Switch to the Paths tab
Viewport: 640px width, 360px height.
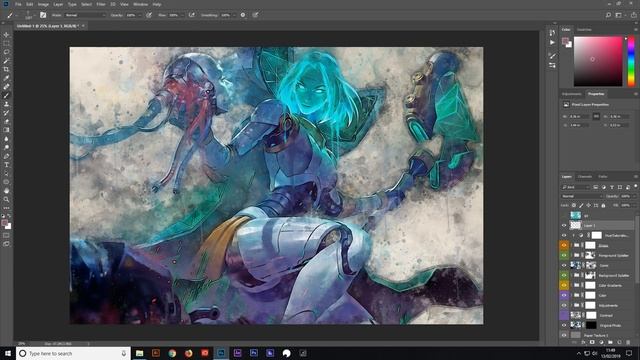click(602, 176)
